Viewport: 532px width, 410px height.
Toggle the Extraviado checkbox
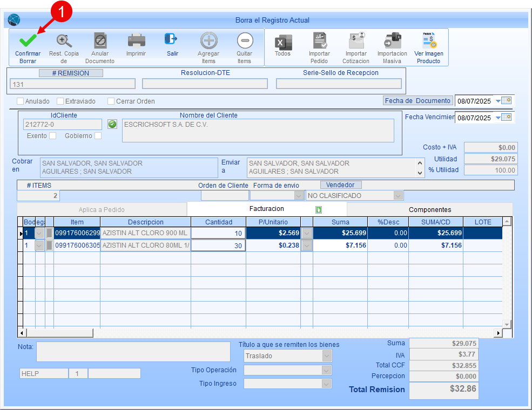click(60, 101)
